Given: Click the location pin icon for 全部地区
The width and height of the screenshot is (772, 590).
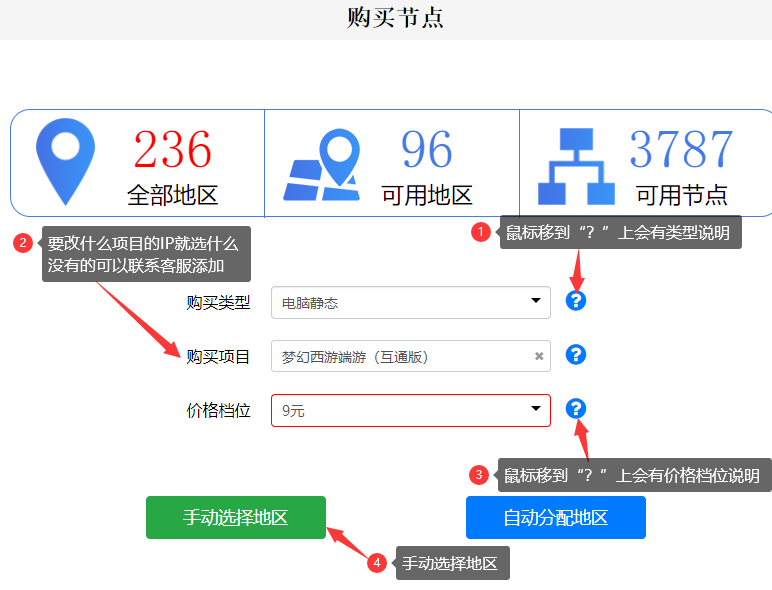Looking at the screenshot, I should click(x=65, y=162).
